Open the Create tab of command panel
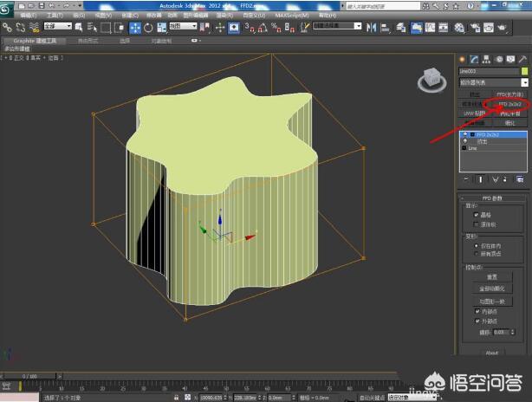 click(x=464, y=59)
